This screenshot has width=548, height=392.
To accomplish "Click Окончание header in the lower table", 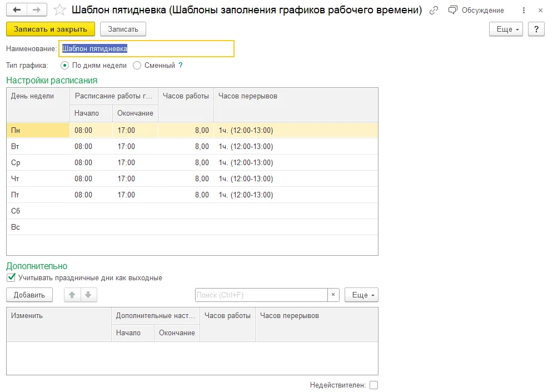I will tap(177, 333).
